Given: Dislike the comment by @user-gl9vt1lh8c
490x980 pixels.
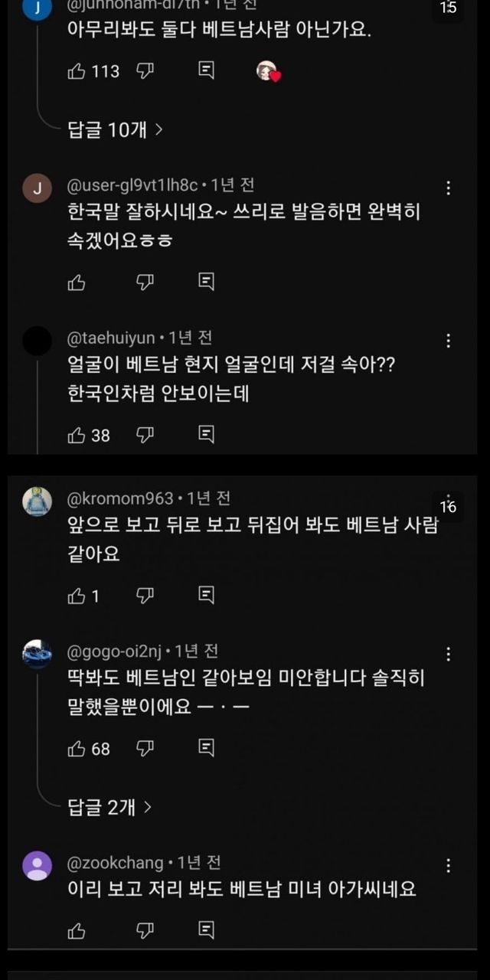Looking at the screenshot, I should coord(145,283).
